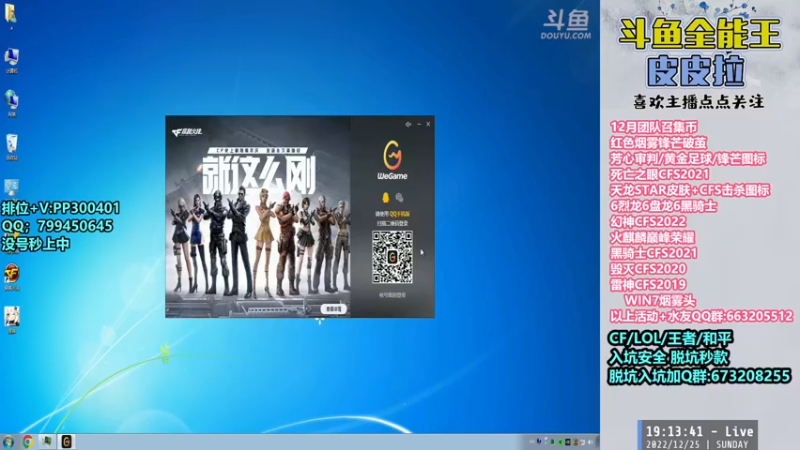Switch to WeChat login icon in WeGame
The width and height of the screenshot is (800, 450).
(x=399, y=197)
